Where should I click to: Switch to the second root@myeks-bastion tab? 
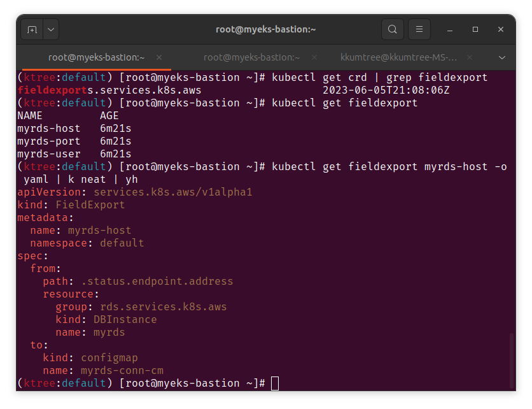pyautogui.click(x=252, y=57)
